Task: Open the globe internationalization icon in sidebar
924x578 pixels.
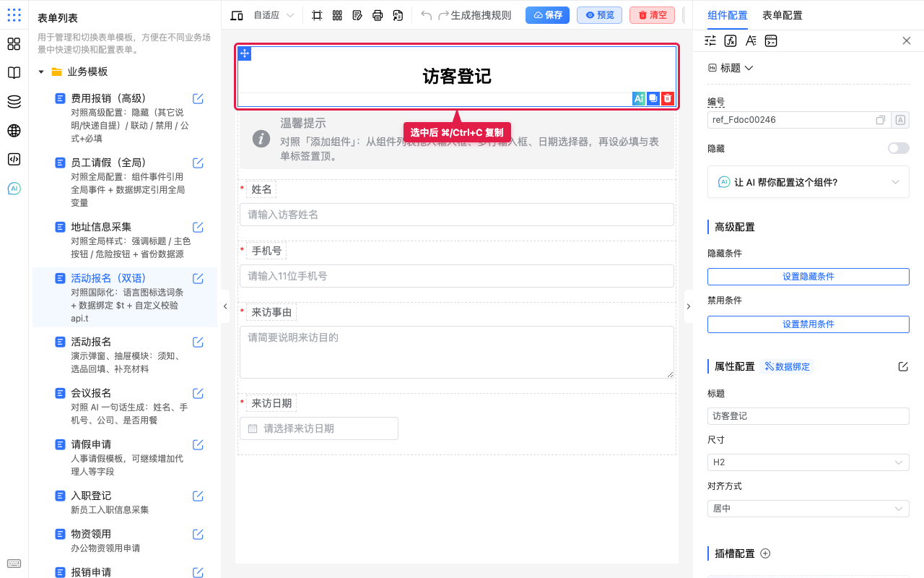Action: [x=14, y=131]
